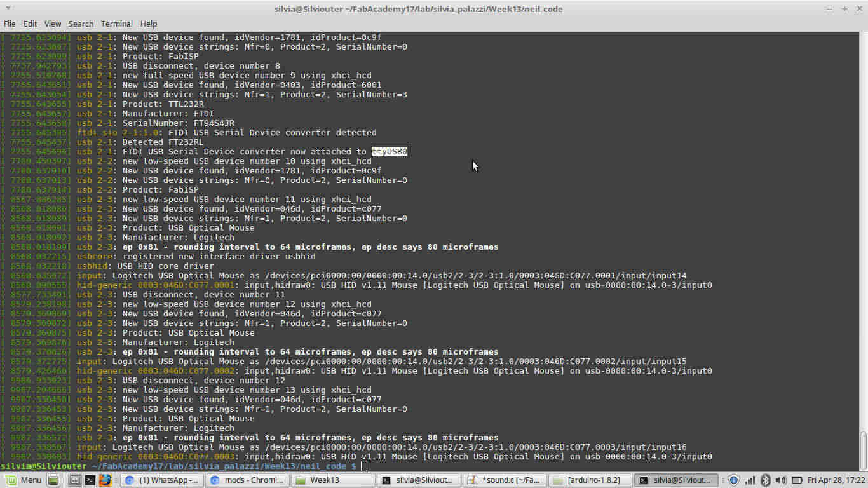This screenshot has height=488, width=868.
Task: Open the clock showing Fri Apr 28
Action: tap(836, 480)
